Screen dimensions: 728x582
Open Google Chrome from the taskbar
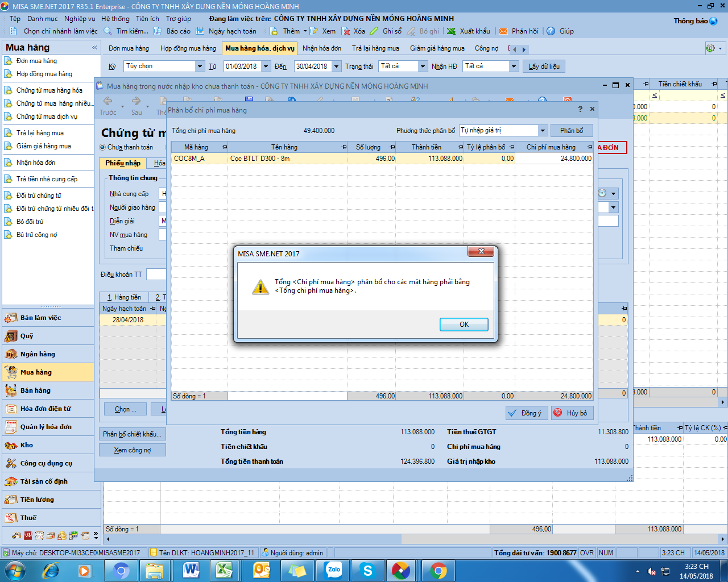[x=438, y=571]
